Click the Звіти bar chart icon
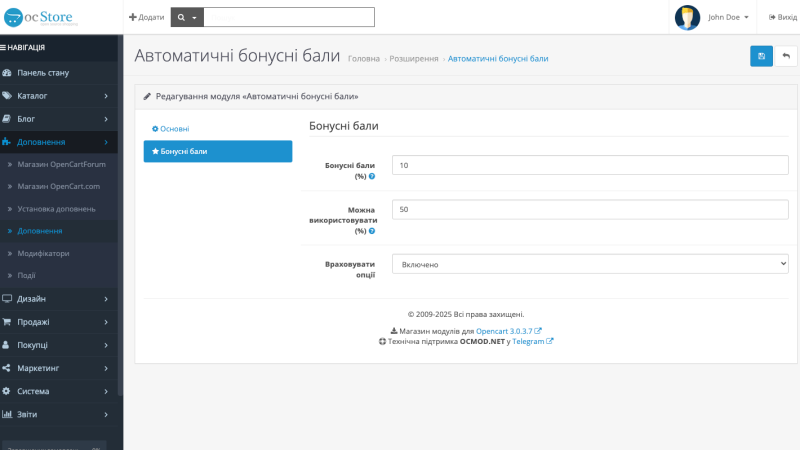 pos(7,414)
